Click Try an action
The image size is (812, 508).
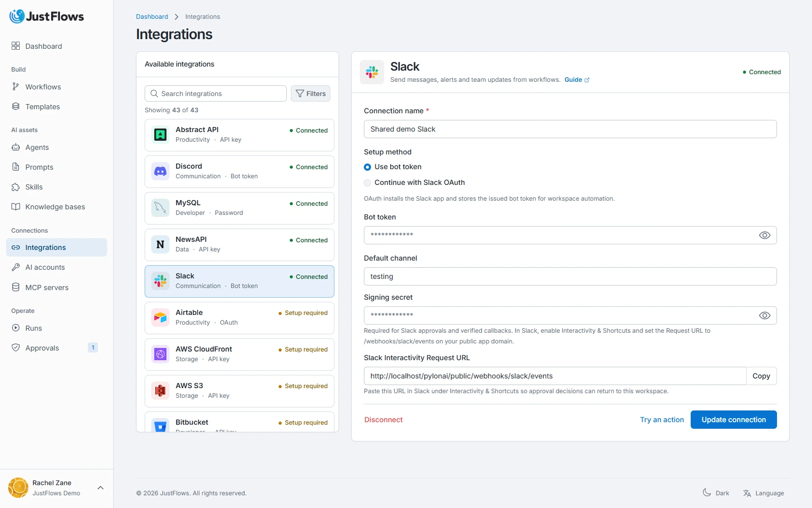click(662, 420)
